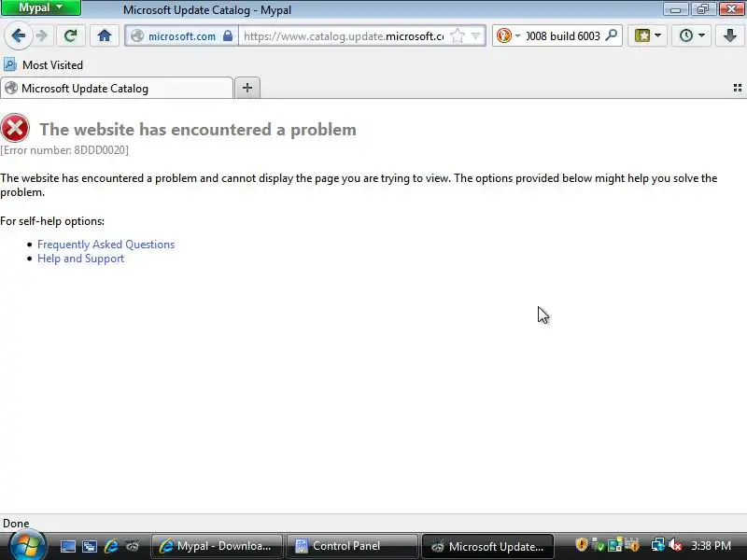Click the 'Done' status bar text
Viewport: 747px width, 560px height.
[16, 524]
